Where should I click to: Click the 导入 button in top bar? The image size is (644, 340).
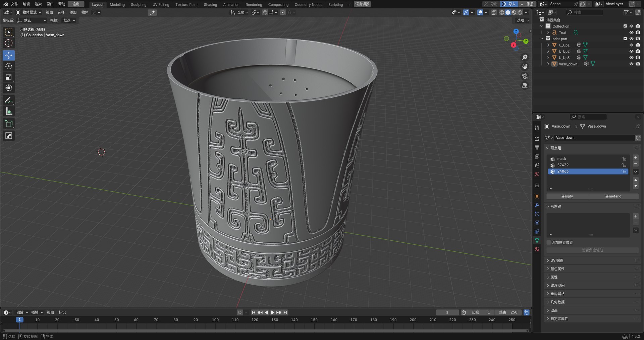[509, 4]
